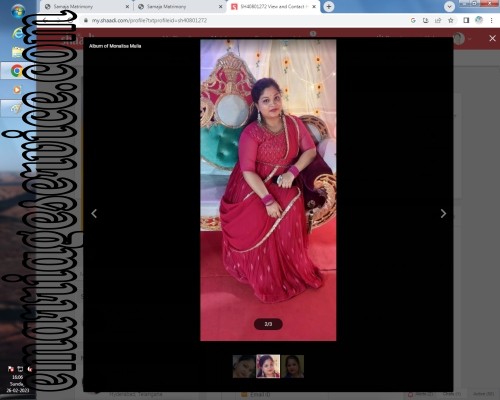The image size is (500, 400).
Task: Close the photo album lightbox X
Action: (x=492, y=38)
